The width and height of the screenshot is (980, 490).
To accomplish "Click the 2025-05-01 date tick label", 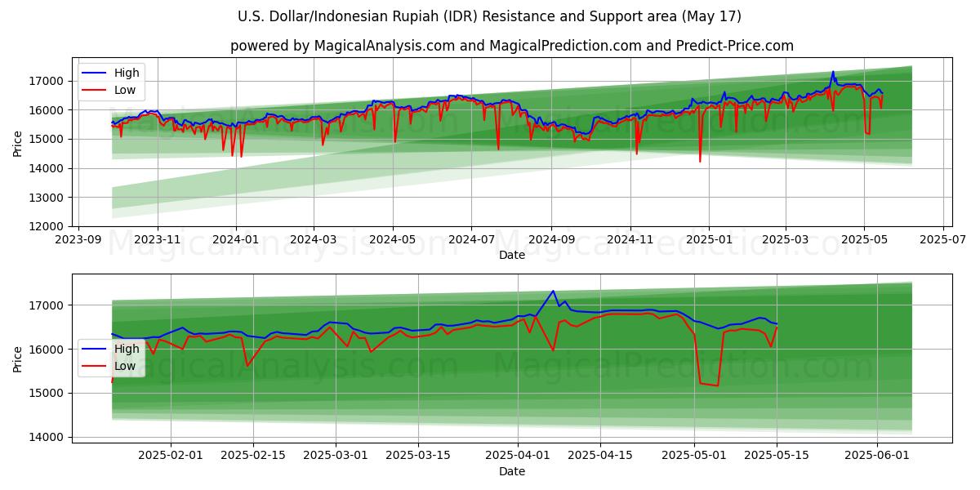I will 696,456.
